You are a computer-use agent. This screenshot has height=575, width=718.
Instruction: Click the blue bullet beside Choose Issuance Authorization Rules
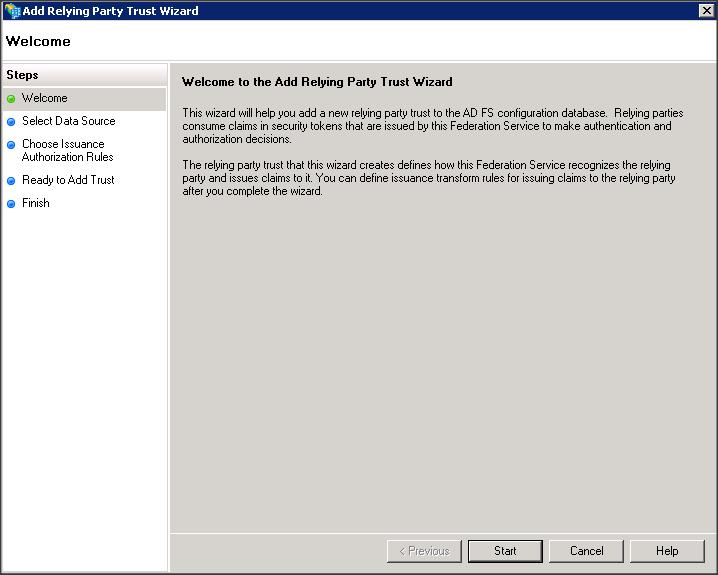click(x=11, y=145)
